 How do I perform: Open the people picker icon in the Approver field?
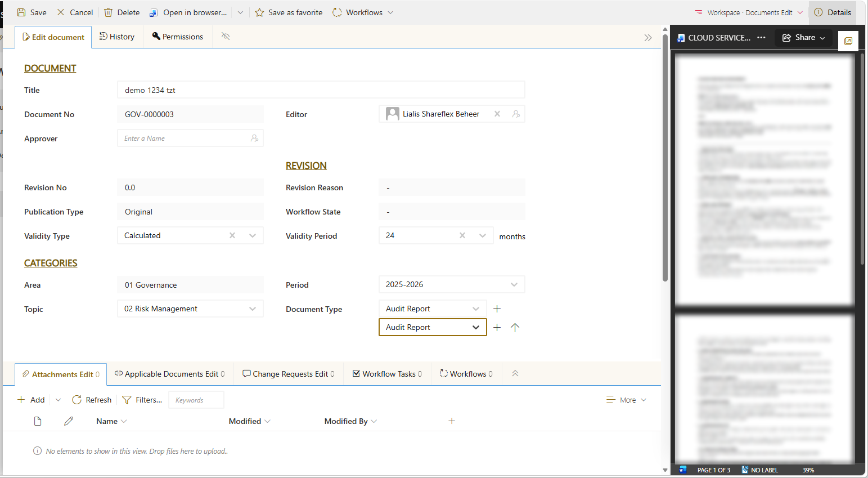click(254, 138)
